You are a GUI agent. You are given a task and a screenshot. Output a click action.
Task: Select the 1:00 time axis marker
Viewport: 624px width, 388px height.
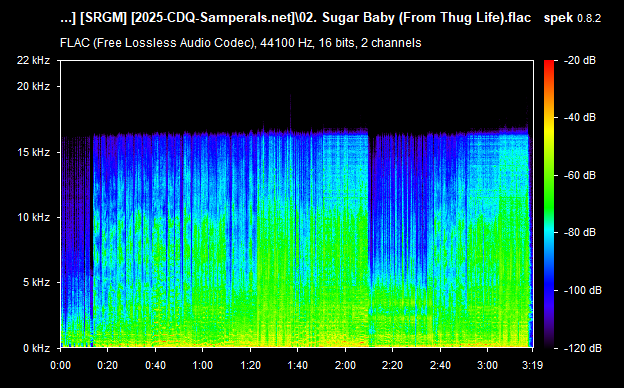point(203,365)
